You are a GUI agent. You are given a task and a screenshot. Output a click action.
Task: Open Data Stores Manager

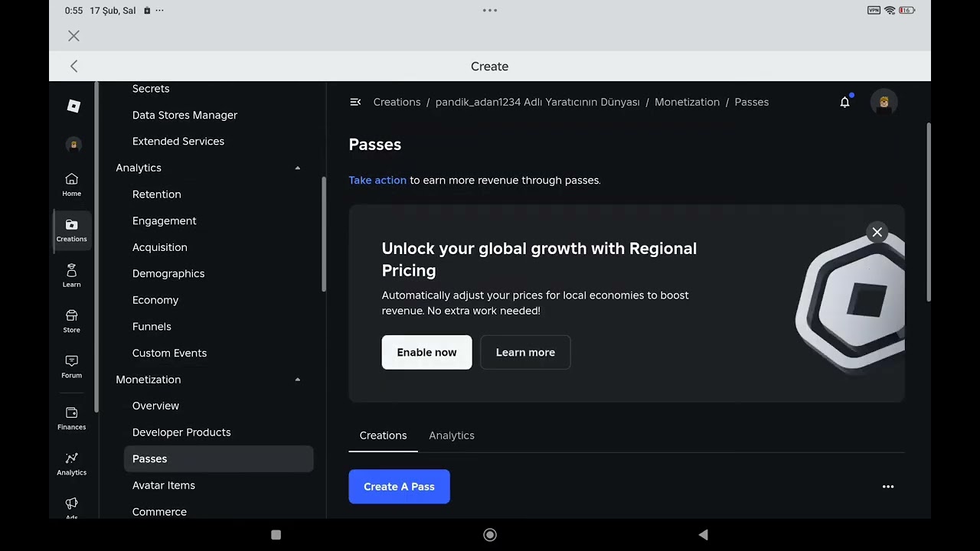185,115
